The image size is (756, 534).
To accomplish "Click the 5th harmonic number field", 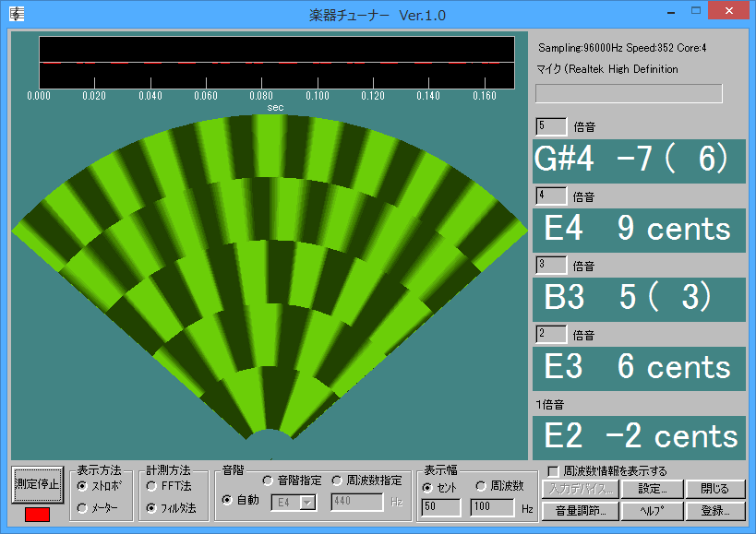I will click(551, 126).
